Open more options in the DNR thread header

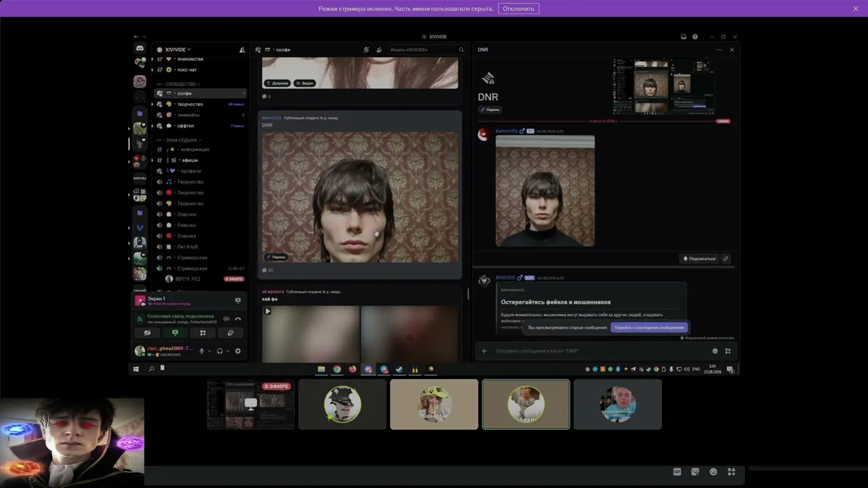click(x=719, y=49)
